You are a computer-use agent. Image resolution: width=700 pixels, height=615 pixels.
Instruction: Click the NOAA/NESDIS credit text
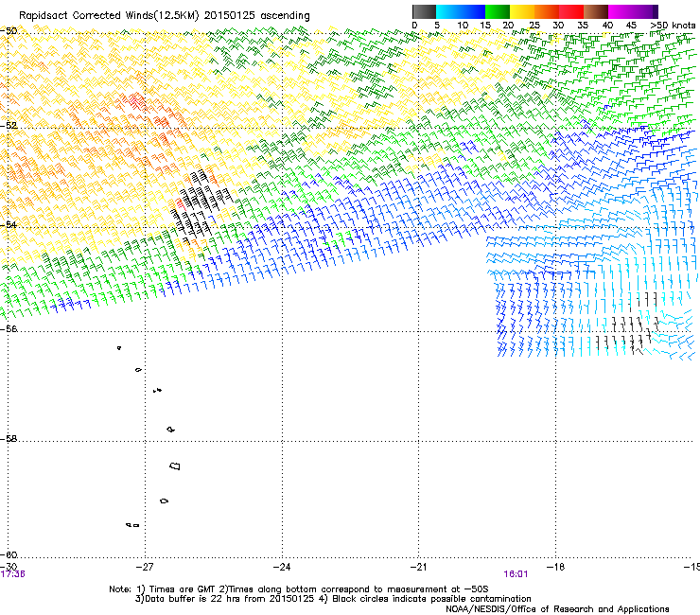[x=557, y=609]
